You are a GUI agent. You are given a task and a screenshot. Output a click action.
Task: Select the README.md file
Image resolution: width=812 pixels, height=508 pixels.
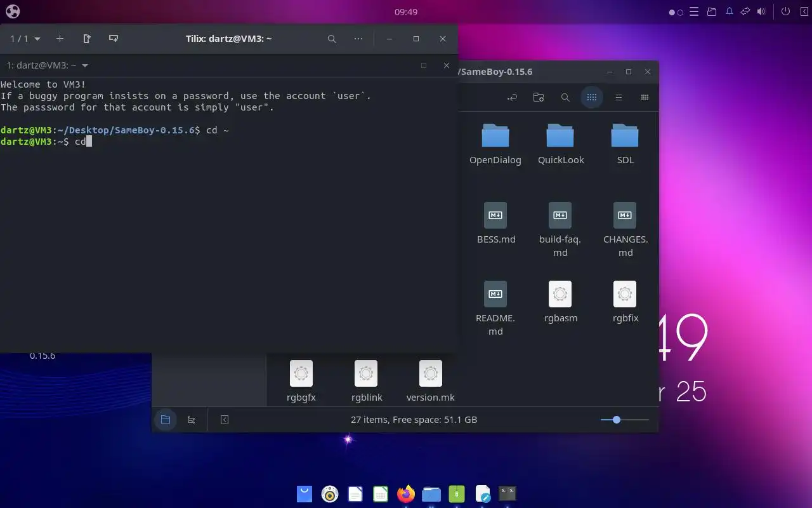pos(495,309)
